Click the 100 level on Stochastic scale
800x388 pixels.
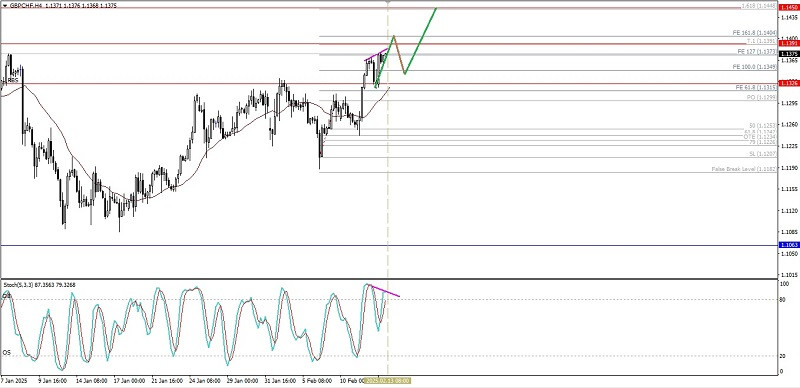tap(784, 284)
